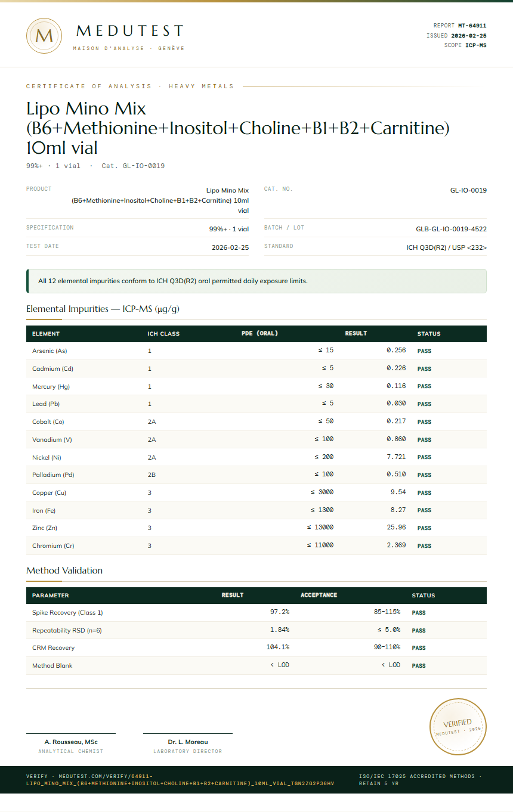
Task: Click batch number GLB-GL-IO-0019-4522
Action: click(451, 229)
